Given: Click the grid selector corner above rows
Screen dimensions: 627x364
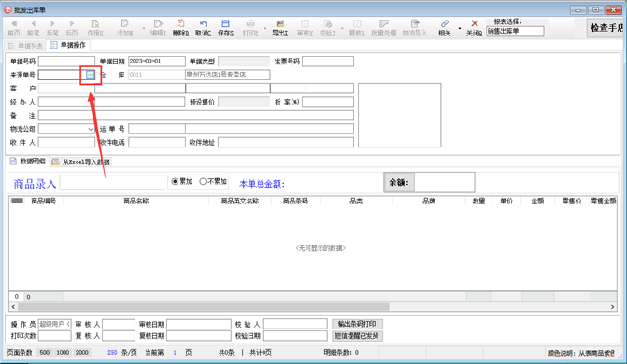Looking at the screenshot, I should coord(17,201).
